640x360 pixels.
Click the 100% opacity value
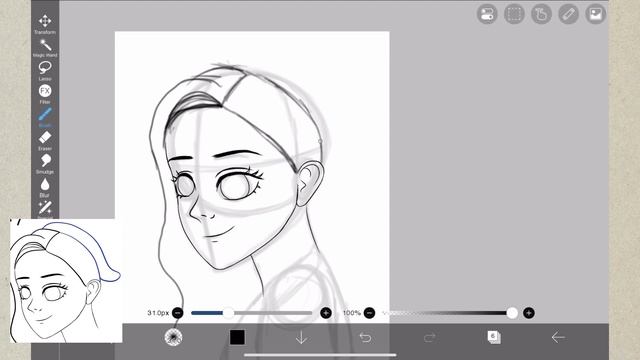coord(351,313)
